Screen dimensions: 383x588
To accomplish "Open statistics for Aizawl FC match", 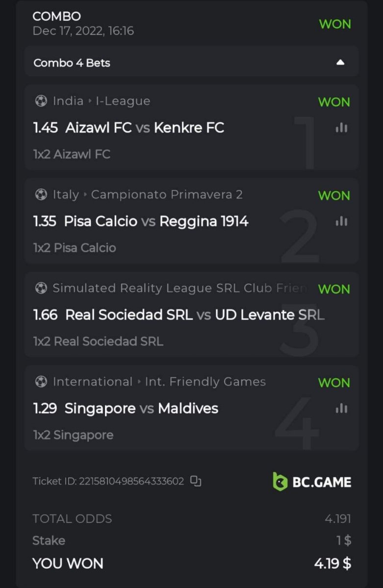I will point(341,128).
